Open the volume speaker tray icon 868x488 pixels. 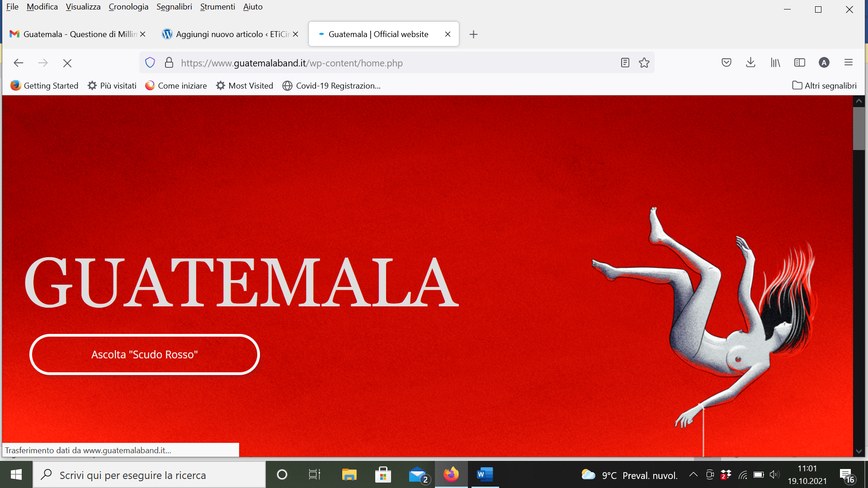(x=774, y=474)
